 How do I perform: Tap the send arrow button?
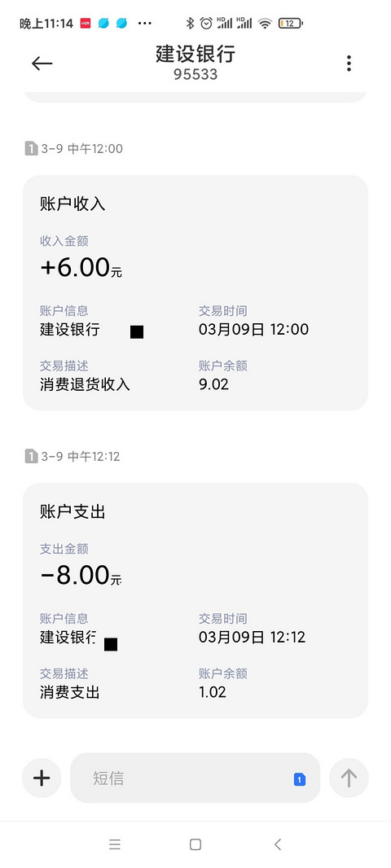point(349,778)
